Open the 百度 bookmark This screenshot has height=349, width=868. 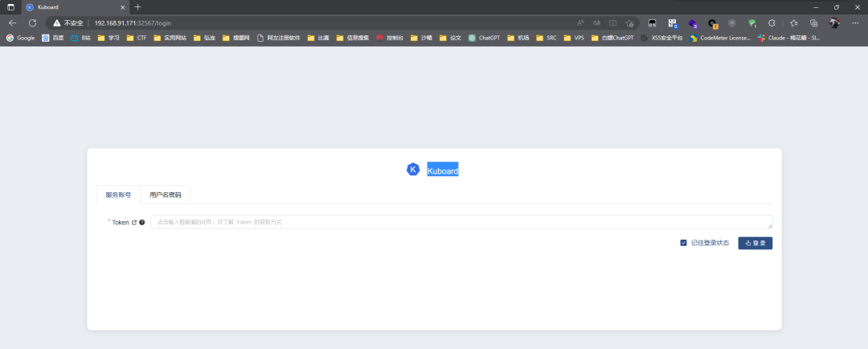click(53, 39)
